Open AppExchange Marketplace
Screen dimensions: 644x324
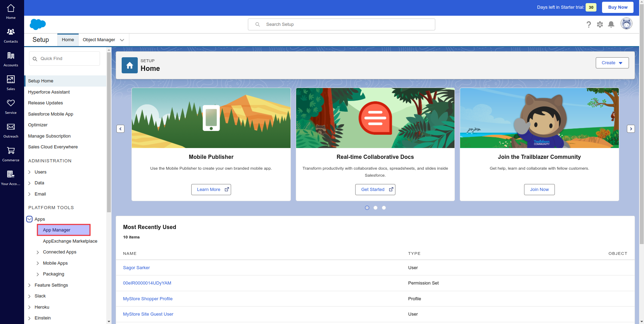(x=70, y=241)
